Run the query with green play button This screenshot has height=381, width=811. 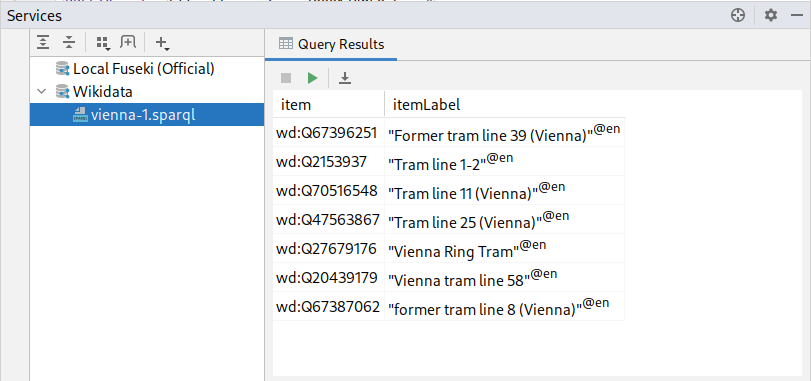tap(312, 78)
